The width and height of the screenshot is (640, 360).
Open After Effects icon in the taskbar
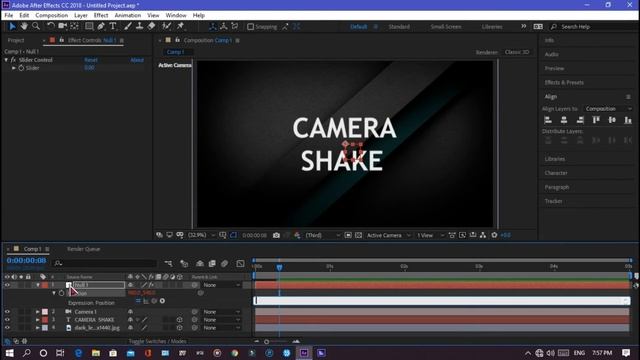(304, 353)
